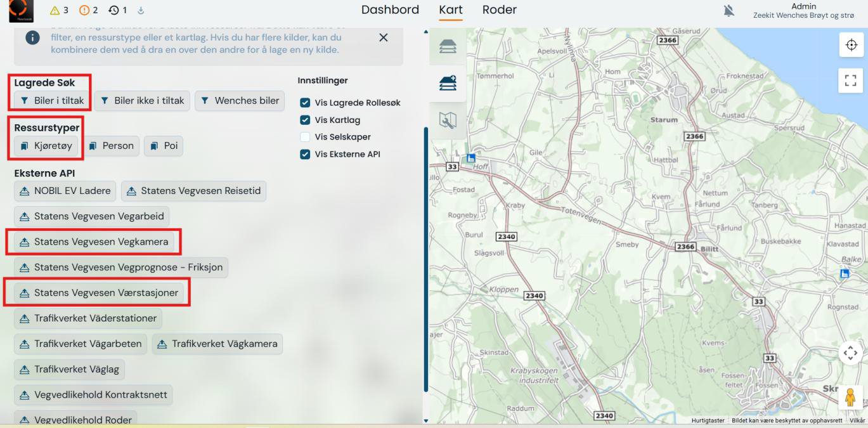The width and height of the screenshot is (868, 428).
Task: Select the Biler i tiltak saved search
Action: point(51,101)
